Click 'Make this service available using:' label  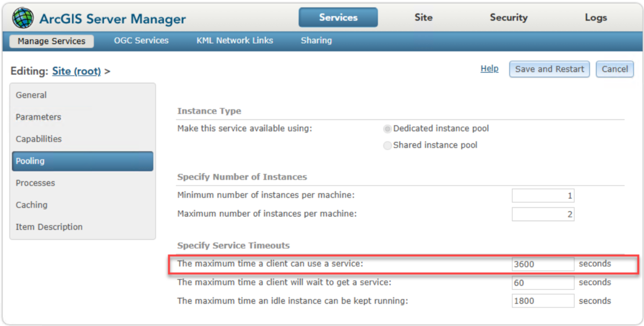click(244, 129)
